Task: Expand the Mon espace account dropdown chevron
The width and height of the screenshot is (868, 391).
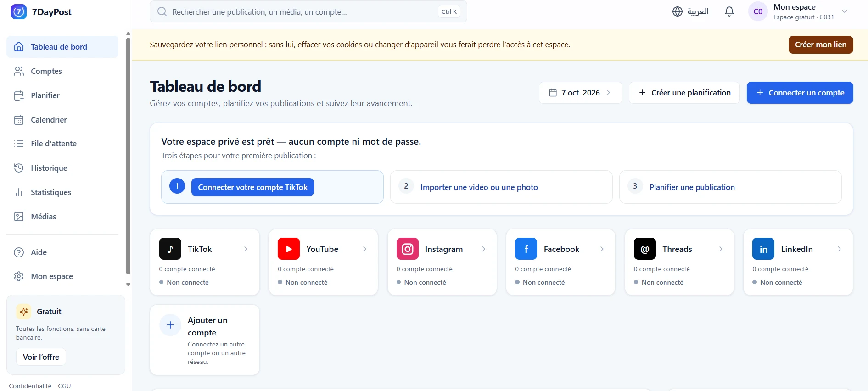Action: (x=844, y=11)
